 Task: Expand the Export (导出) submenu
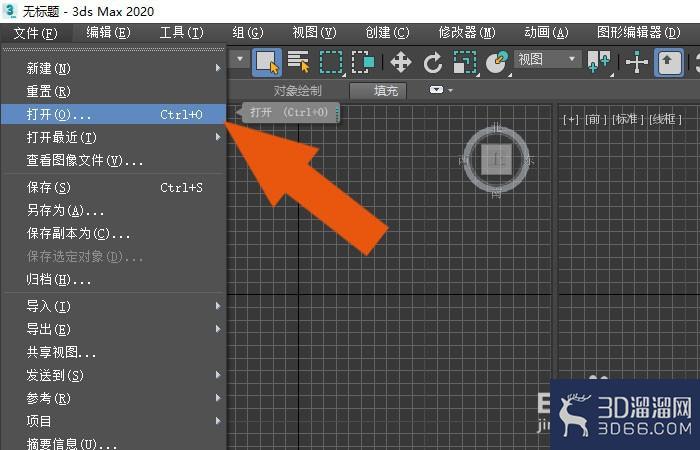pyautogui.click(x=113, y=329)
